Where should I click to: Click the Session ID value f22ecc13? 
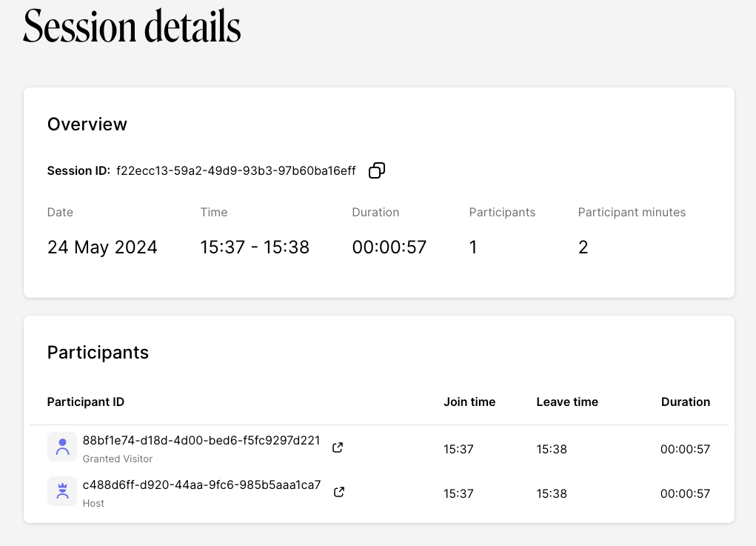(235, 171)
